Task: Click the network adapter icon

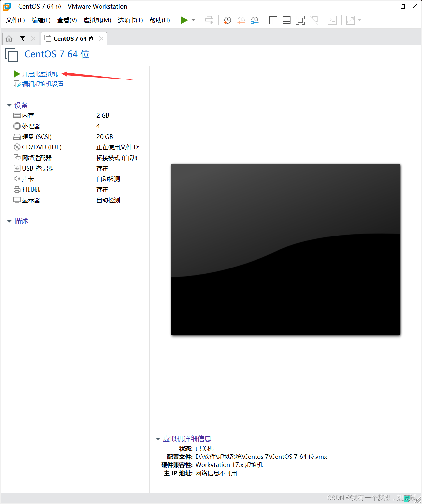Action: coord(17,158)
